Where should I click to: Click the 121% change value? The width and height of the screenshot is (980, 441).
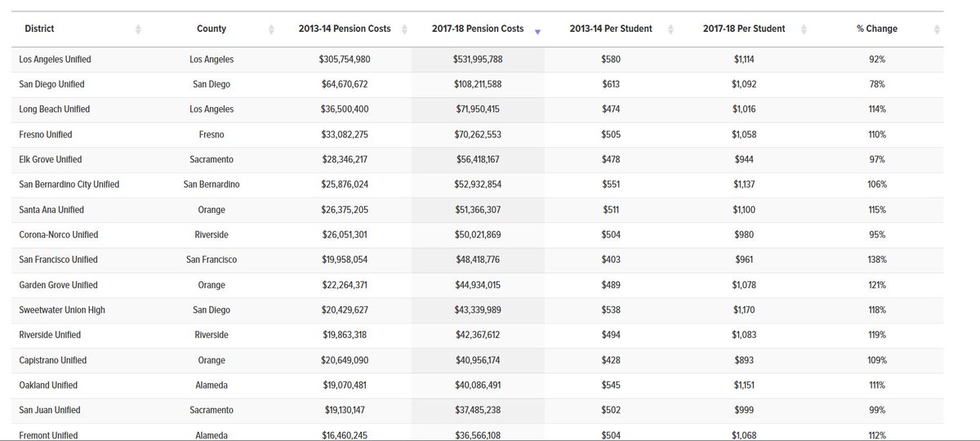tap(877, 285)
